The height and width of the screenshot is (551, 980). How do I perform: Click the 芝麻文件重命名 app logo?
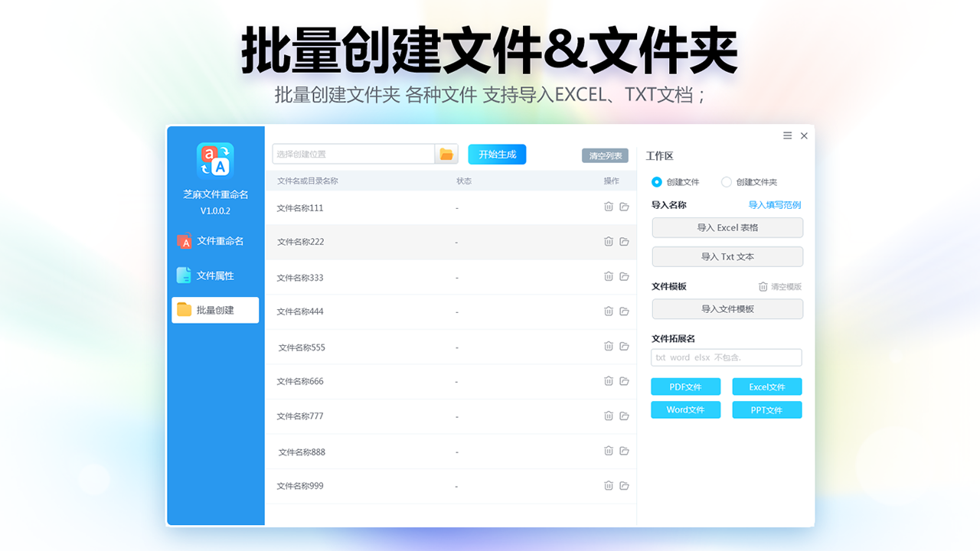[x=215, y=161]
